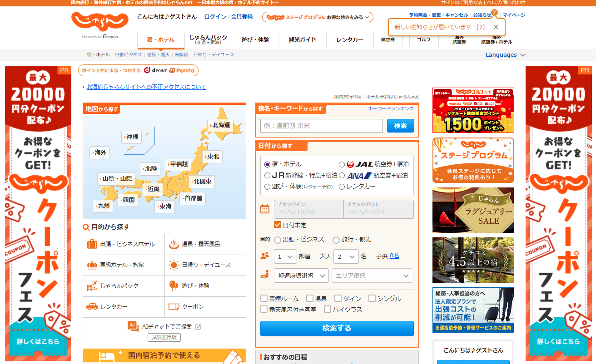Open the 観光ガイド tab

(x=303, y=40)
